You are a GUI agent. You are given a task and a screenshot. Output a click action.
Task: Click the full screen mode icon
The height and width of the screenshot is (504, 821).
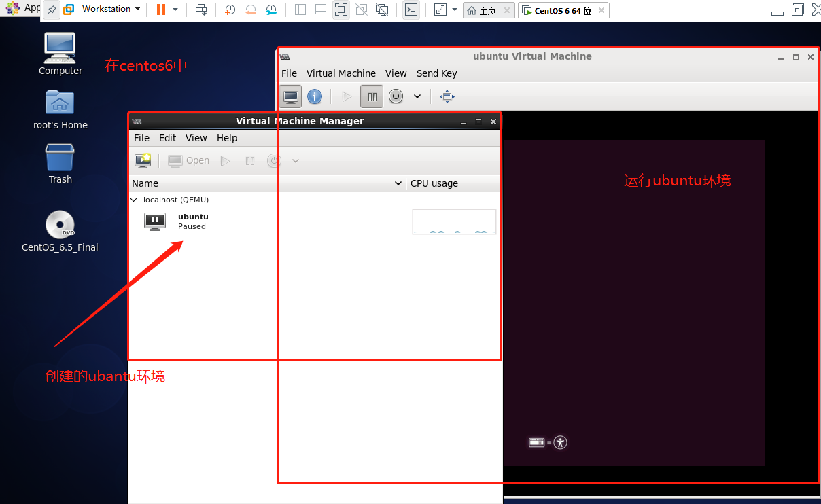point(341,10)
